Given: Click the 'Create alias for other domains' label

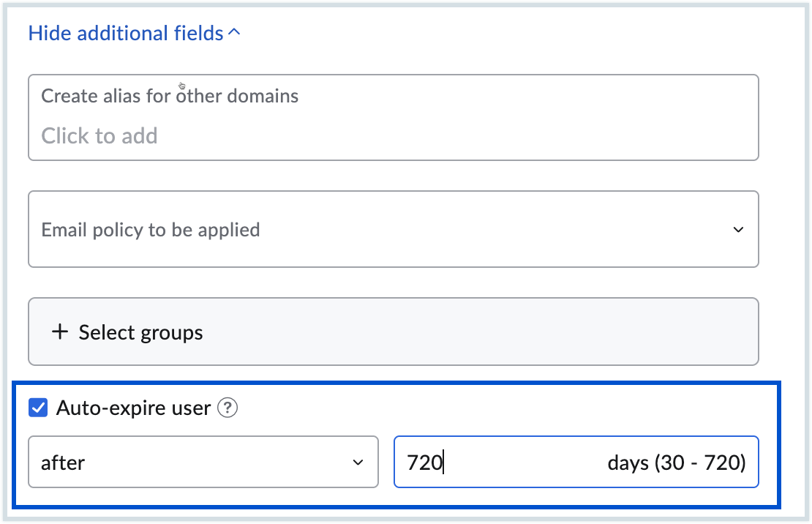Looking at the screenshot, I should [170, 96].
